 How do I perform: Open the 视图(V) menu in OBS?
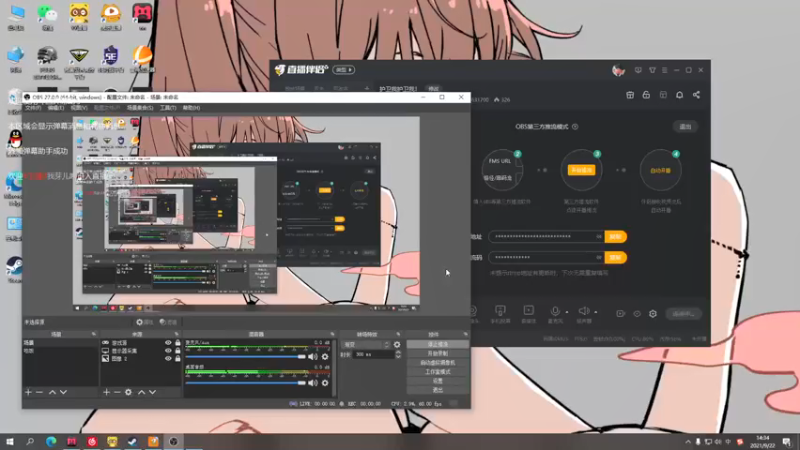pos(79,108)
